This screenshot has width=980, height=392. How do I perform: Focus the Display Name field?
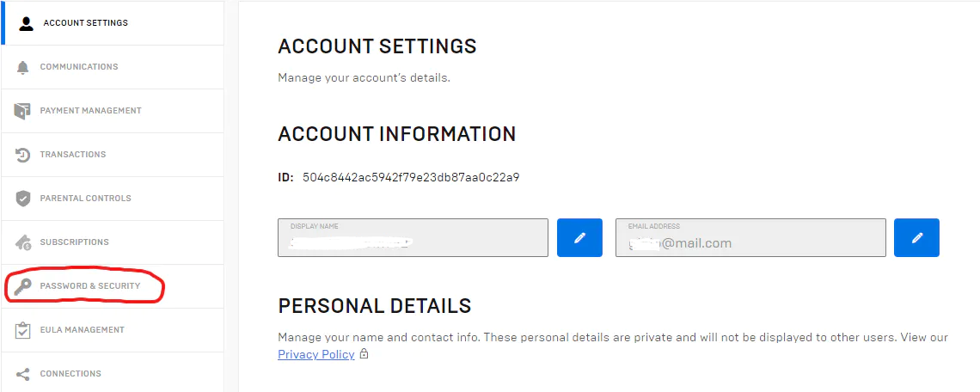[x=413, y=237]
